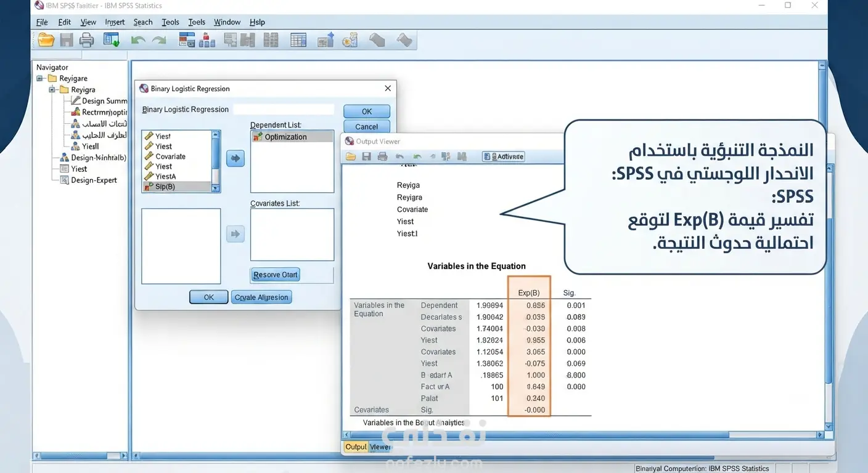Open the View menu
This screenshot has width=868, height=473.
(x=88, y=22)
